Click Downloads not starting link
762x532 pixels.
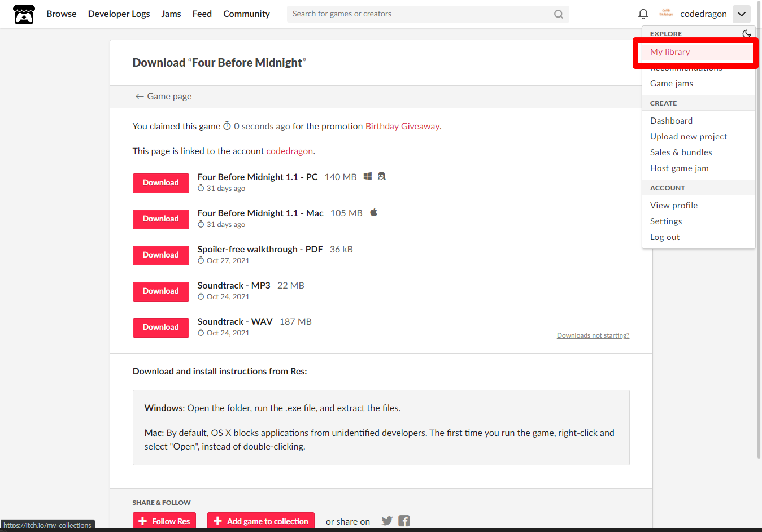pyautogui.click(x=593, y=335)
